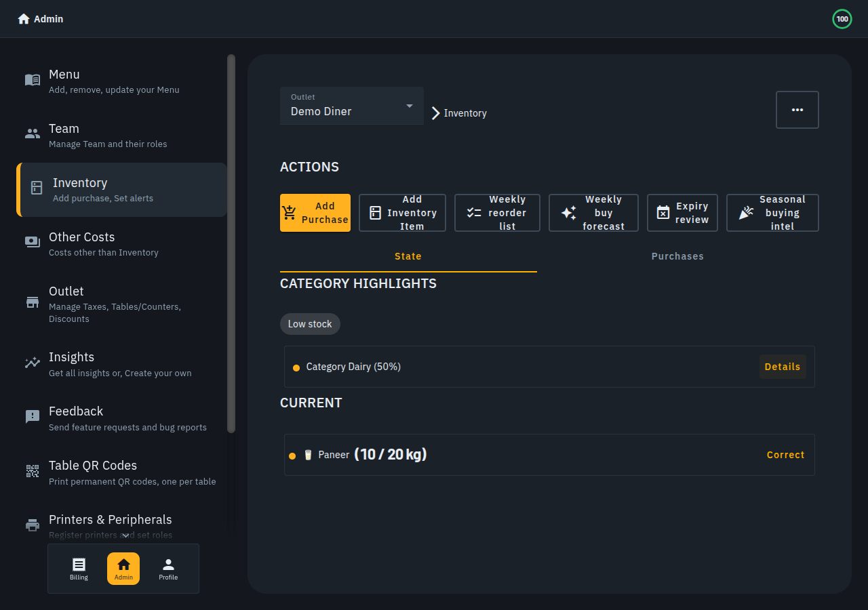Click the Add Purchase button

[x=315, y=213]
